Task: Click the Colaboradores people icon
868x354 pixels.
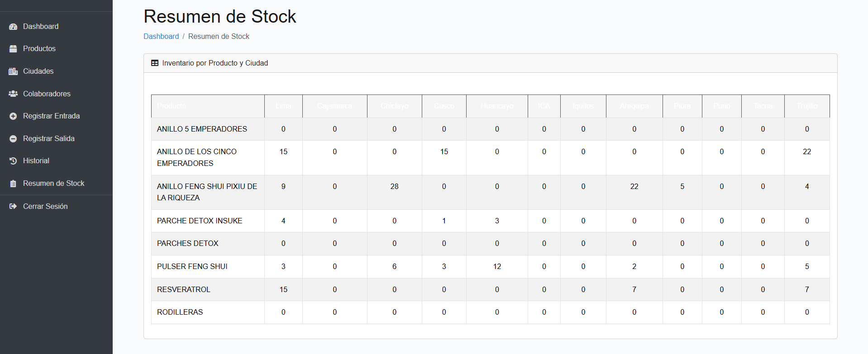Action: [13, 94]
